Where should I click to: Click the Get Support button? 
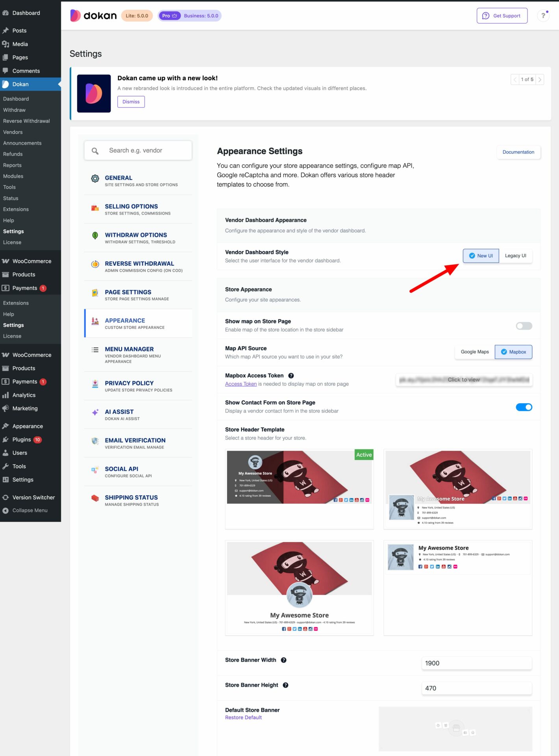point(502,16)
